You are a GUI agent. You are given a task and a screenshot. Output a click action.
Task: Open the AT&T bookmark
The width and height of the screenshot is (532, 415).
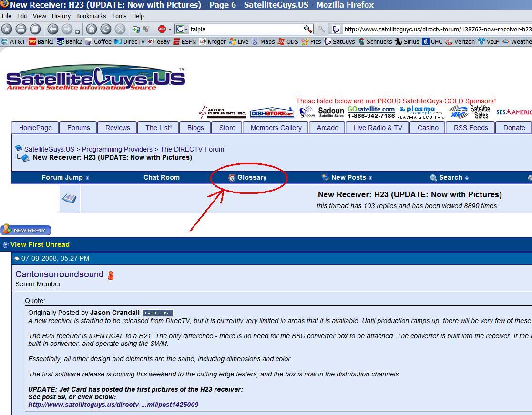[x=13, y=42]
